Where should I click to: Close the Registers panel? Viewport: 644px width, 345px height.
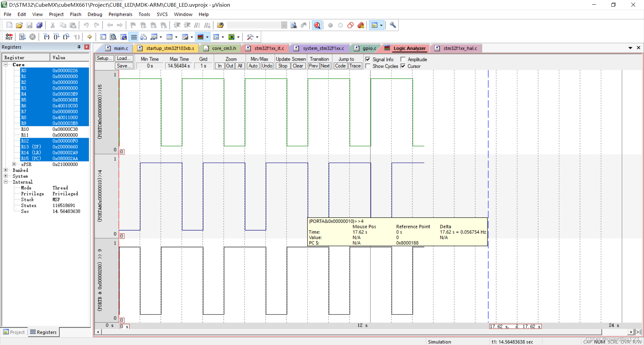pyautogui.click(x=87, y=47)
